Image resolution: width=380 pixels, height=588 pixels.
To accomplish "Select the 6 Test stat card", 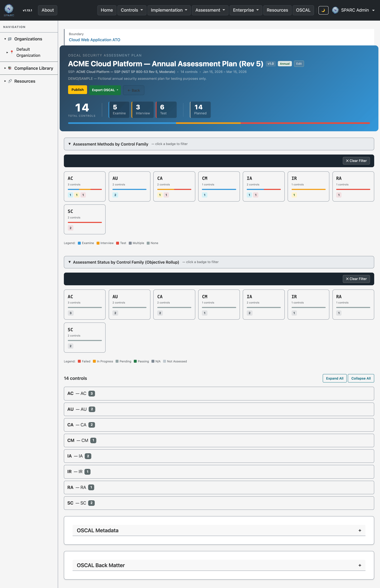I will 166,110.
